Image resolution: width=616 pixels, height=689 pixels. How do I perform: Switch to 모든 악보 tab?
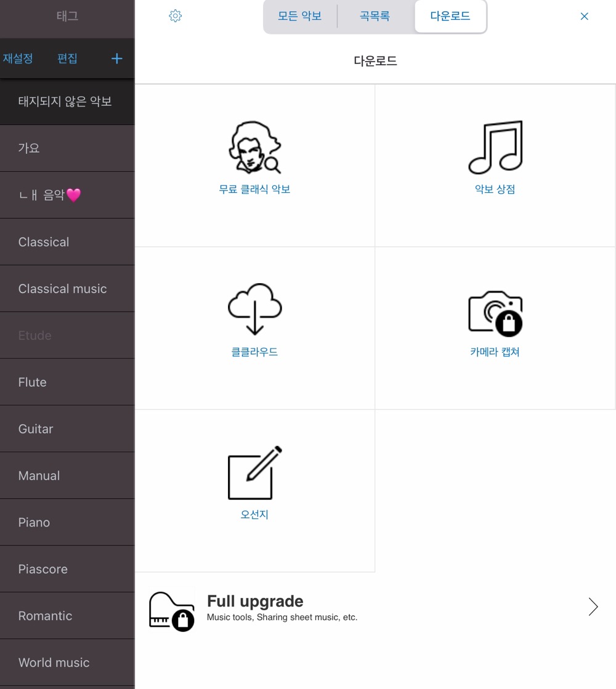click(300, 16)
